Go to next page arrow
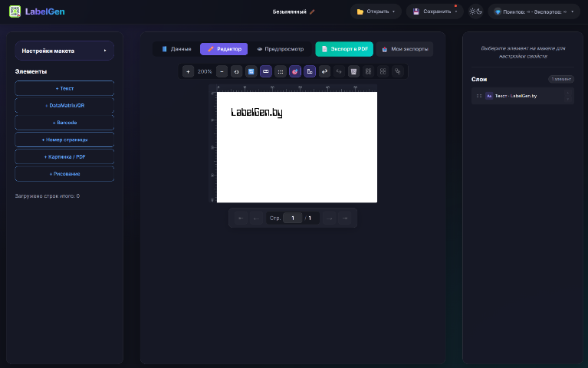This screenshot has width=588, height=368. [329, 218]
